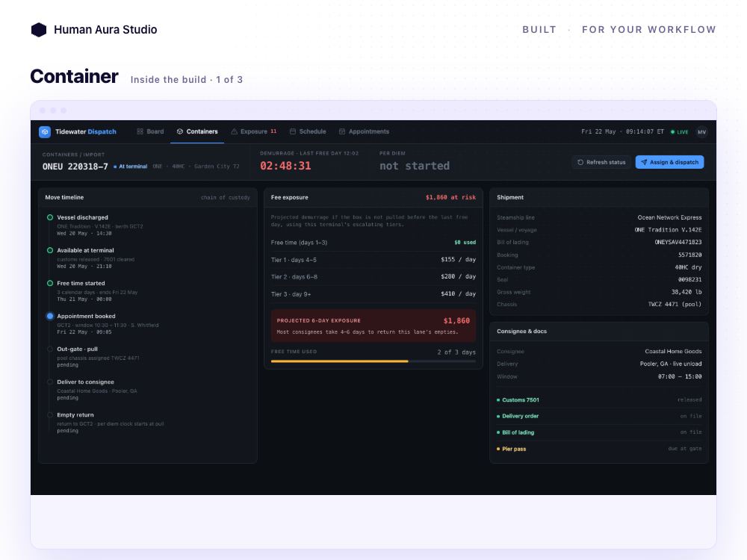This screenshot has height=560, width=747.
Task: Click 'Tier 3 · day 9+' row
Action: tap(373, 294)
